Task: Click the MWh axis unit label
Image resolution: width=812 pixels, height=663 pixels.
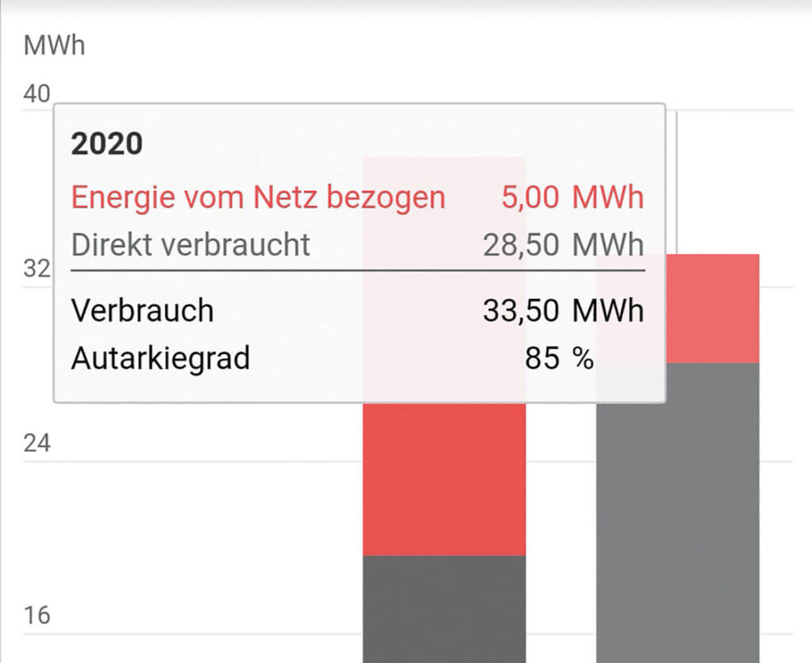Action: pos(54,45)
